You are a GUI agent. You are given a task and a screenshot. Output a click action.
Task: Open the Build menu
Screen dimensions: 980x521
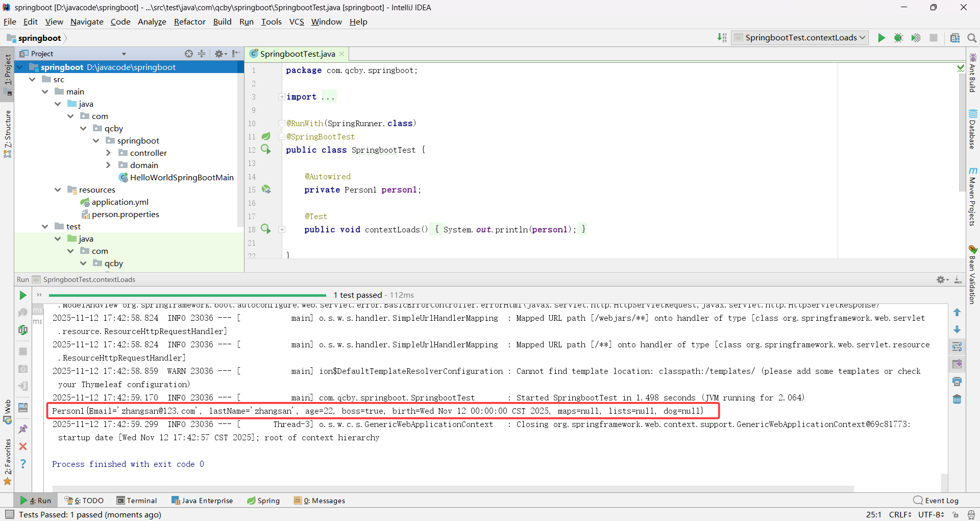(x=222, y=21)
